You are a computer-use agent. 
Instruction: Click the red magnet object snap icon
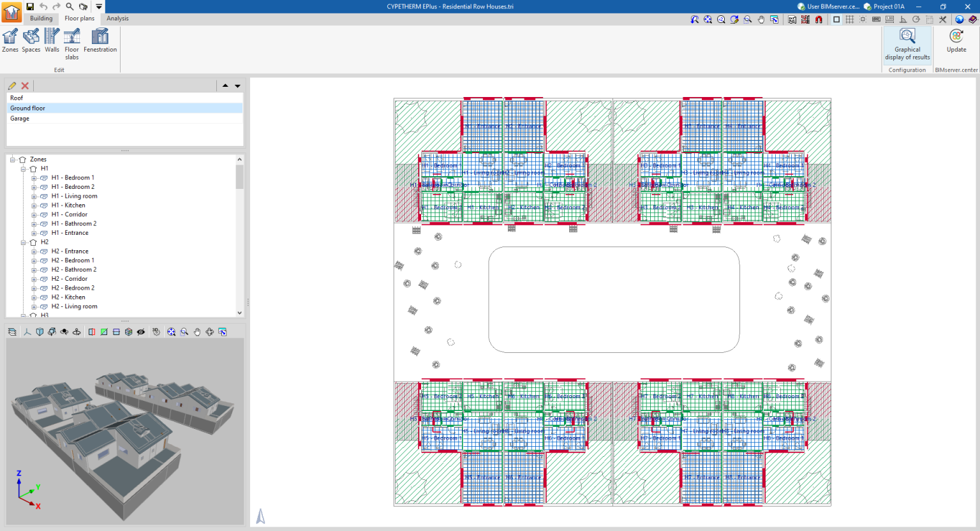(x=819, y=20)
